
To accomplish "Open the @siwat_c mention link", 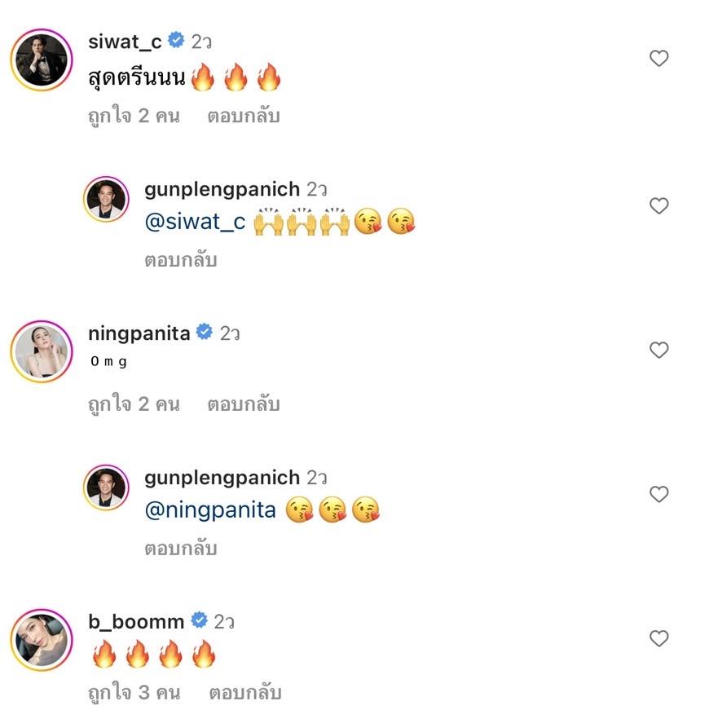I will point(195,223).
